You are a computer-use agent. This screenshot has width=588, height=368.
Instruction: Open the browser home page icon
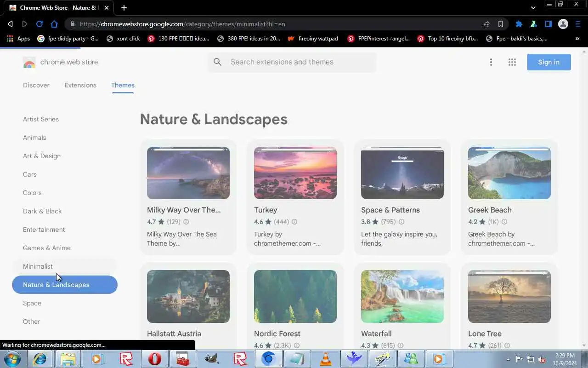coord(54,24)
